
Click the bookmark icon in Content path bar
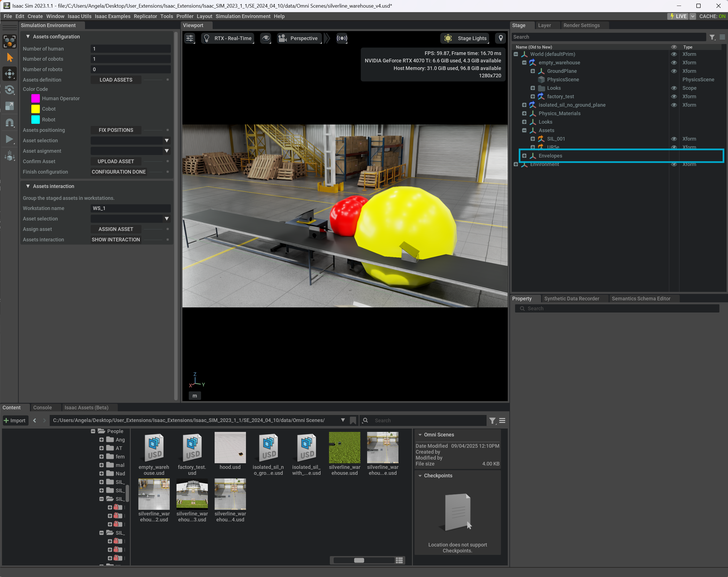pos(353,420)
